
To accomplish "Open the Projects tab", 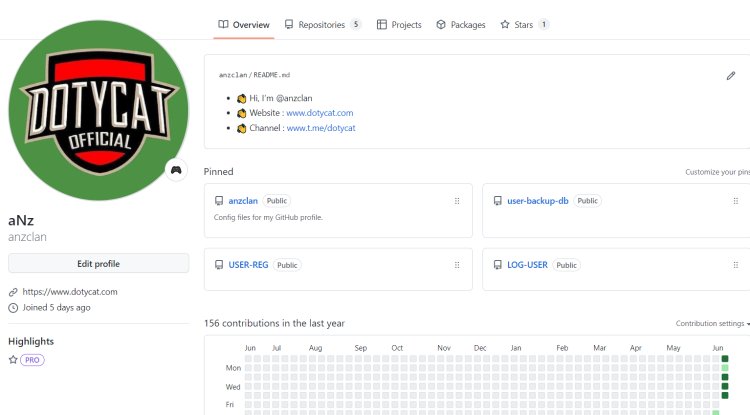I will click(x=399, y=25).
